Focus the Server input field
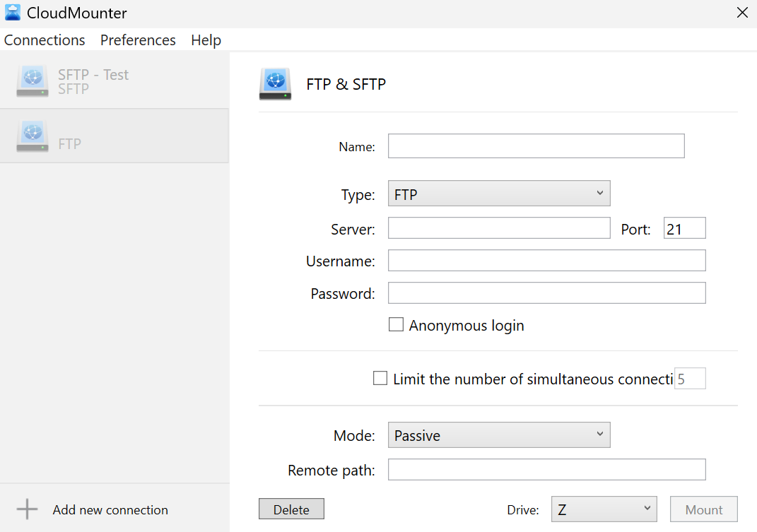Screen dimensions: 757x532 click(x=499, y=228)
